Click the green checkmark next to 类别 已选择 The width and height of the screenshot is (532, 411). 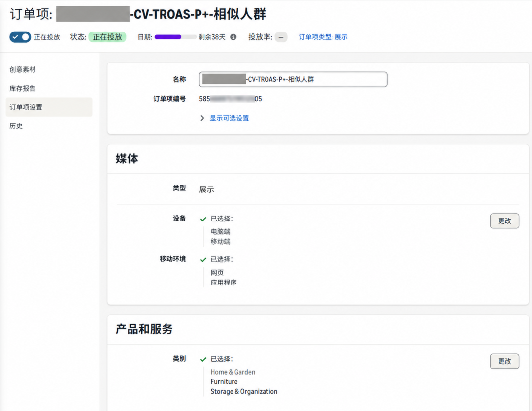203,359
